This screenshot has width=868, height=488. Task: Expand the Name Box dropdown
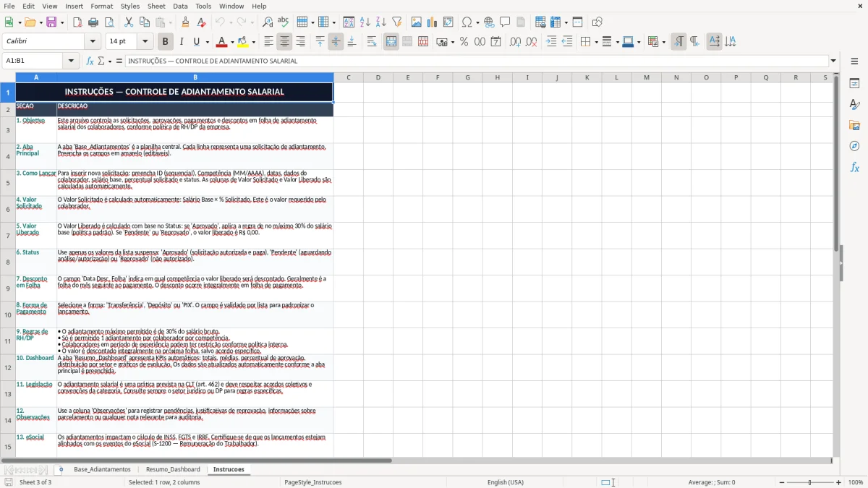[x=71, y=61]
